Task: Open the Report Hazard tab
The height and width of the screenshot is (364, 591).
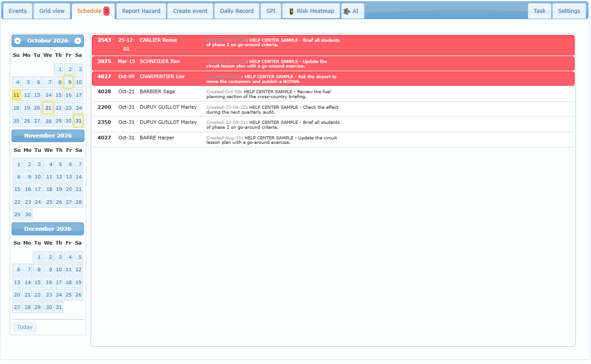Action: 141,11
